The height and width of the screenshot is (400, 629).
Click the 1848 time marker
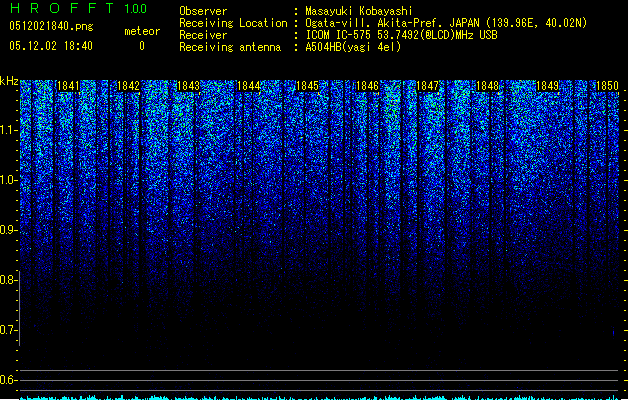pyautogui.click(x=487, y=86)
